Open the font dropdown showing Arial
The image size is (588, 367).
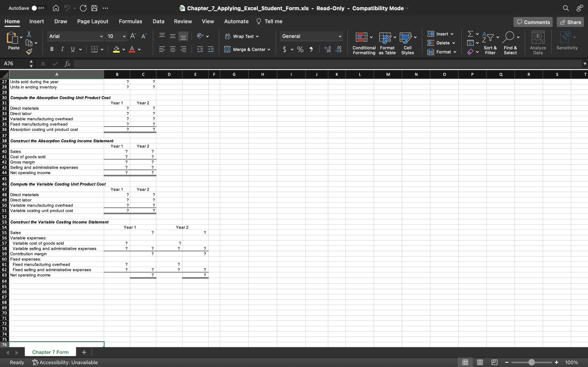coord(75,36)
